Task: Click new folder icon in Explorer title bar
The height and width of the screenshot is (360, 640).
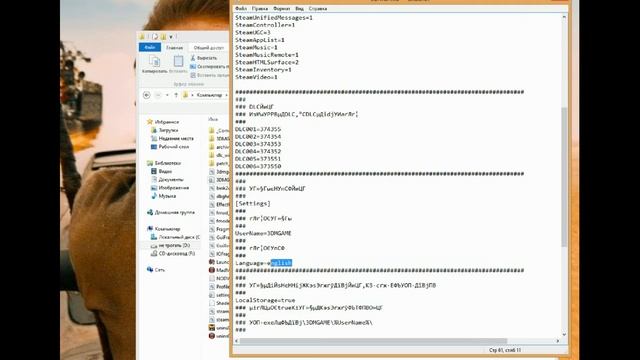Action: 163,37
